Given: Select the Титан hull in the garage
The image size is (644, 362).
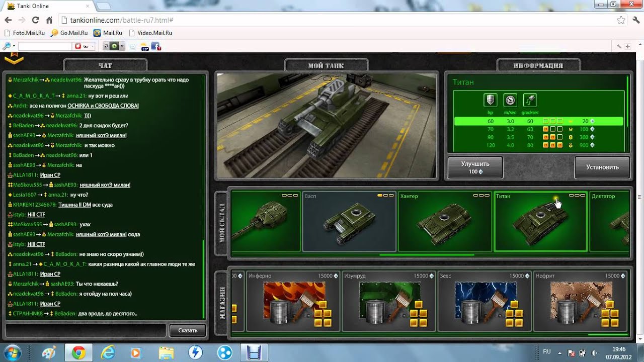Looking at the screenshot, I should tap(540, 221).
